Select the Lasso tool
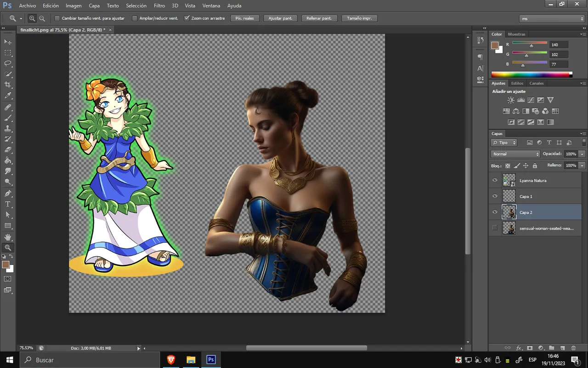This screenshot has height=368, width=588. point(8,63)
